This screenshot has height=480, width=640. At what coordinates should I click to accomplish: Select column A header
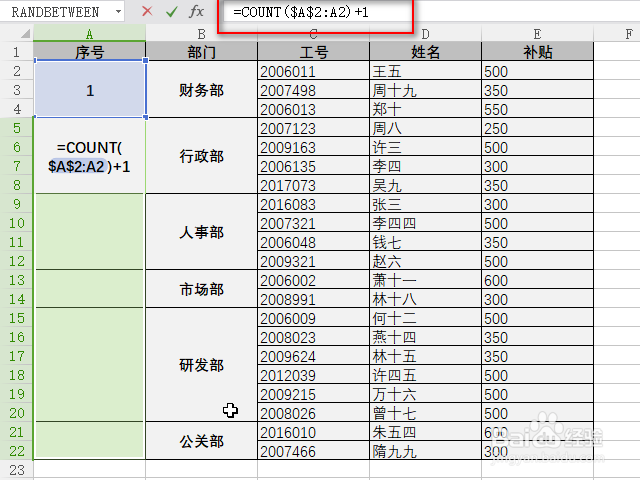(x=89, y=33)
